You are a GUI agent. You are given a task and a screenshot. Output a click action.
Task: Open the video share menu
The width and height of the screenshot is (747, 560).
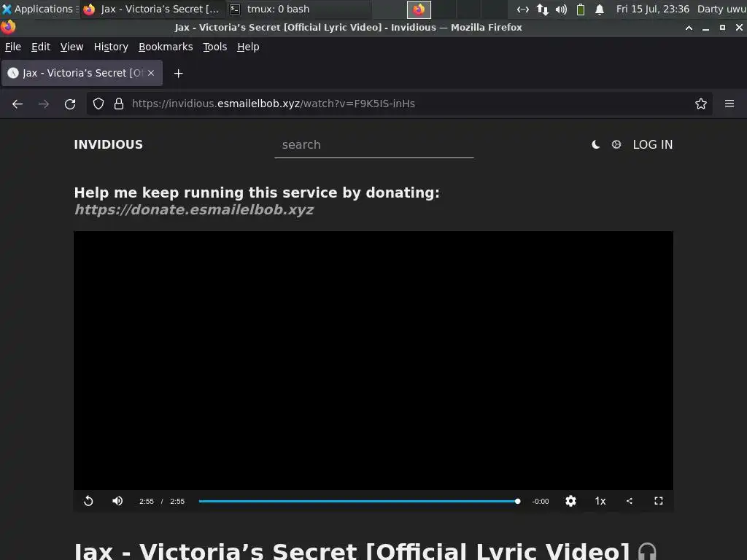pyautogui.click(x=630, y=501)
